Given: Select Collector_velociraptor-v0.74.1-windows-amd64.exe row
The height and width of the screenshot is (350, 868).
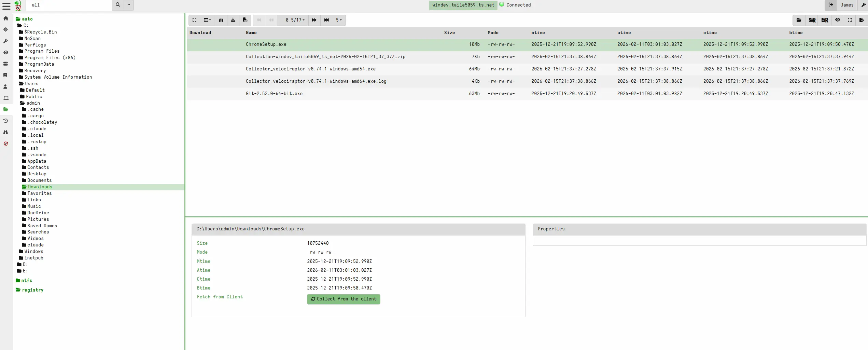Looking at the screenshot, I should click(x=527, y=69).
